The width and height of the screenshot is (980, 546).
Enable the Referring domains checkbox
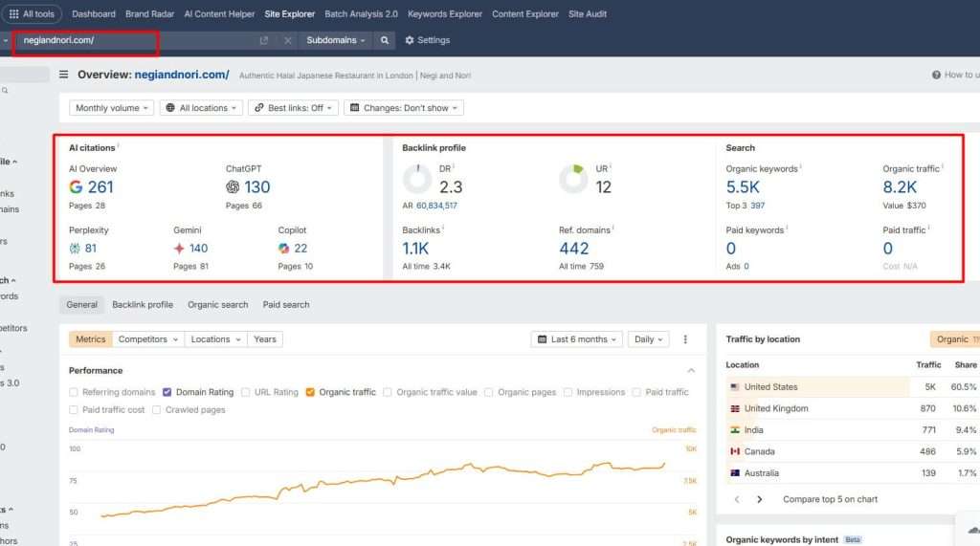pos(75,392)
